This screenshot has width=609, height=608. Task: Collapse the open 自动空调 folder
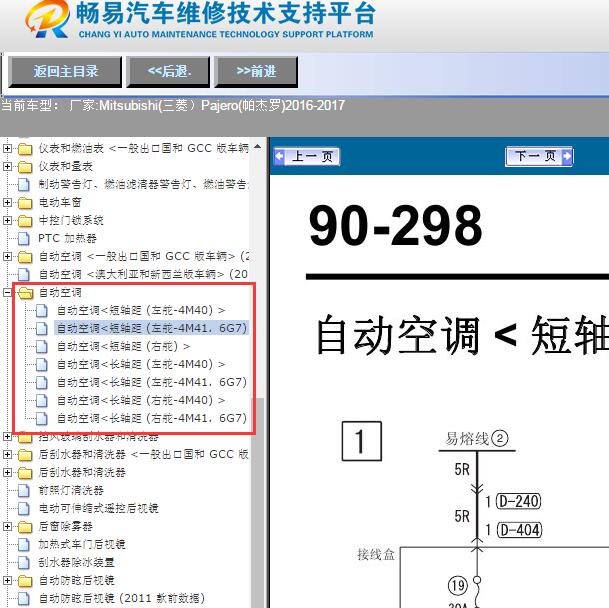(x=7, y=293)
